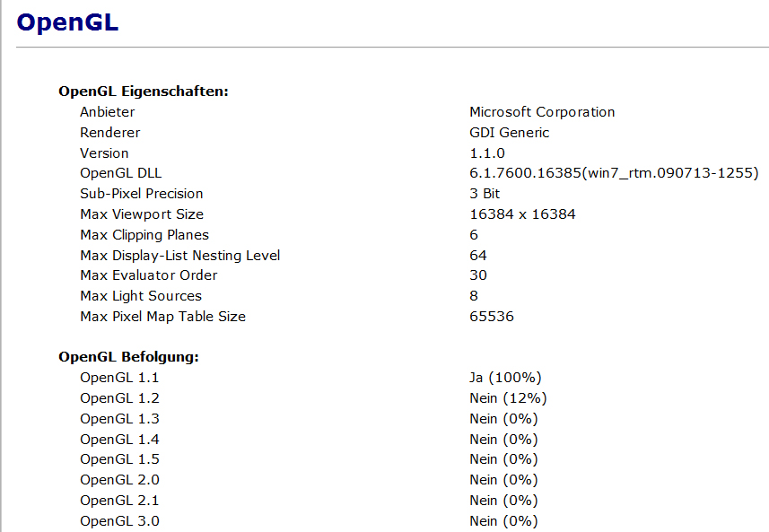Click the 'Ja (100%)' value
The height and width of the screenshot is (532, 769).
point(505,378)
